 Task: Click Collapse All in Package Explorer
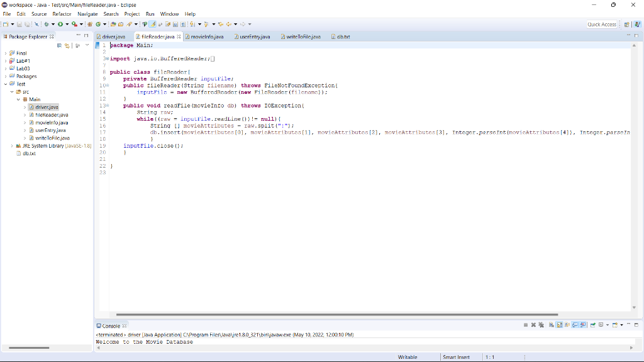pyautogui.click(x=60, y=45)
